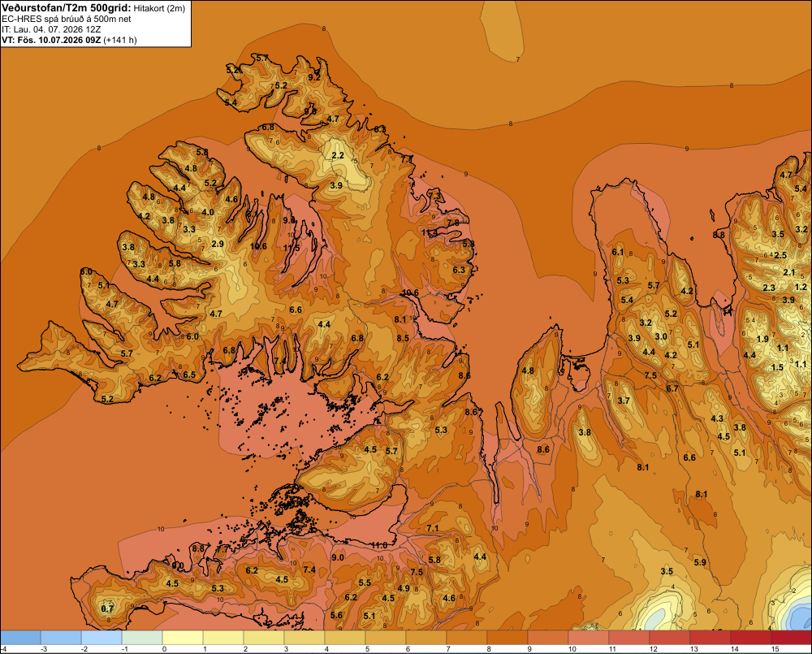Image resolution: width=812 pixels, height=654 pixels.
Task: Click the '-4' label on the legend
Action: (x=3, y=649)
